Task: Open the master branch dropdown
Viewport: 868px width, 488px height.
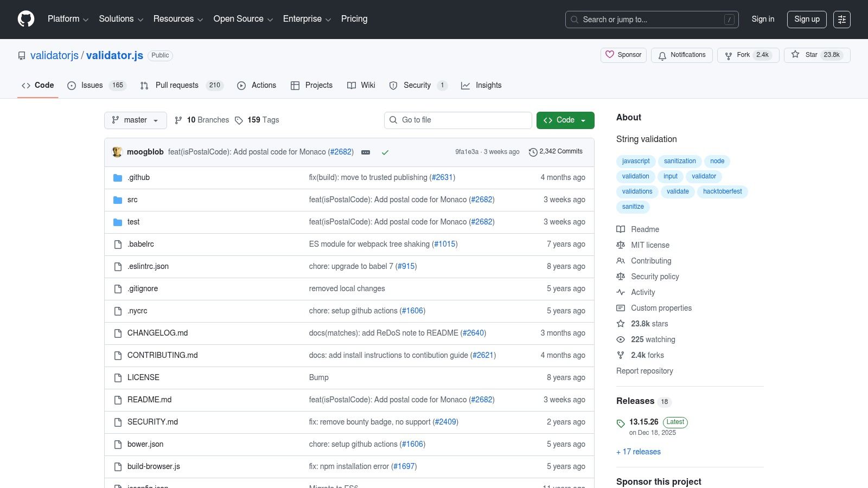Action: click(x=135, y=120)
